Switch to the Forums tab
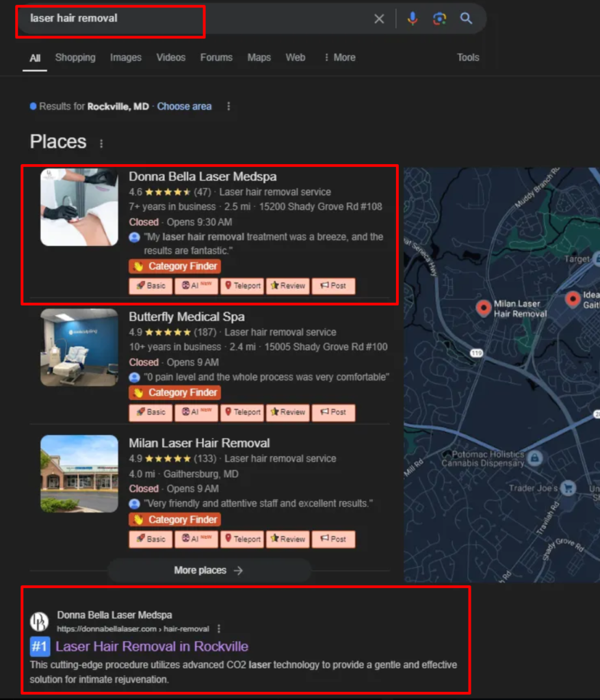The image size is (600, 700). 216,57
